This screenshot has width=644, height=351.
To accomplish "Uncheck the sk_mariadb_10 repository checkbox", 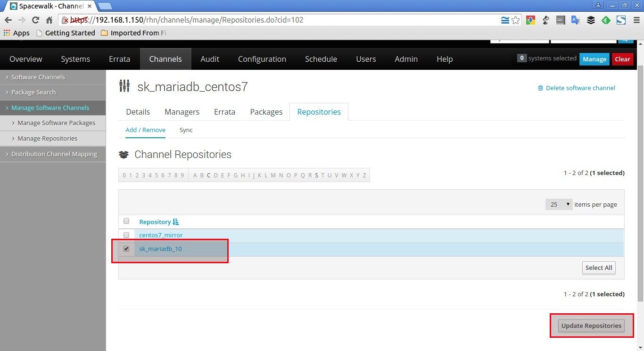I will [126, 249].
